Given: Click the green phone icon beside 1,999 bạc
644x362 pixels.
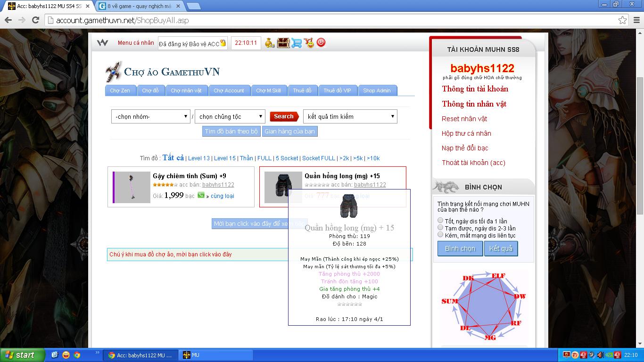Looking at the screenshot, I should [201, 195].
